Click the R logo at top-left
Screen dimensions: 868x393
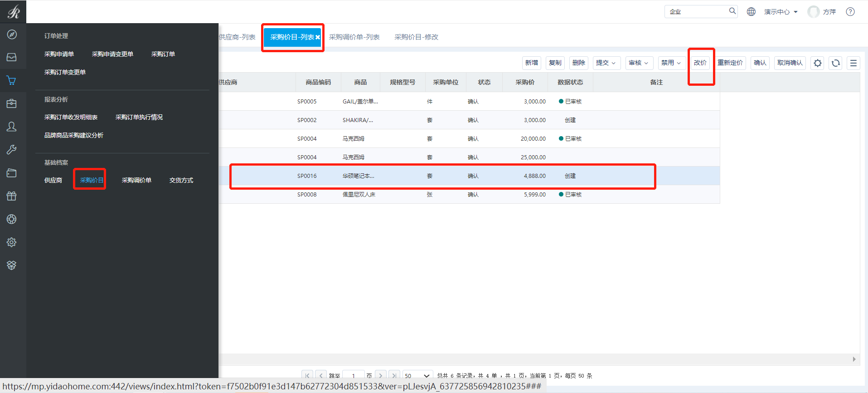coord(13,11)
